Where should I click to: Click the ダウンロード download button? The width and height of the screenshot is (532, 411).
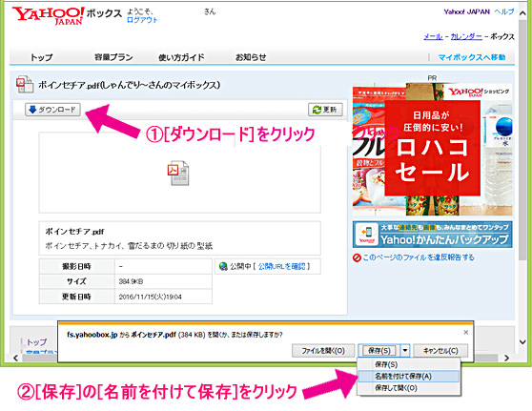(x=52, y=110)
